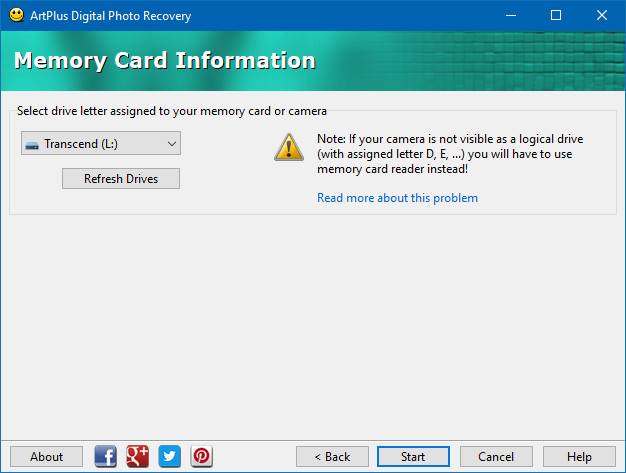
Task: Click the Google Plus icon
Action: pos(137,456)
